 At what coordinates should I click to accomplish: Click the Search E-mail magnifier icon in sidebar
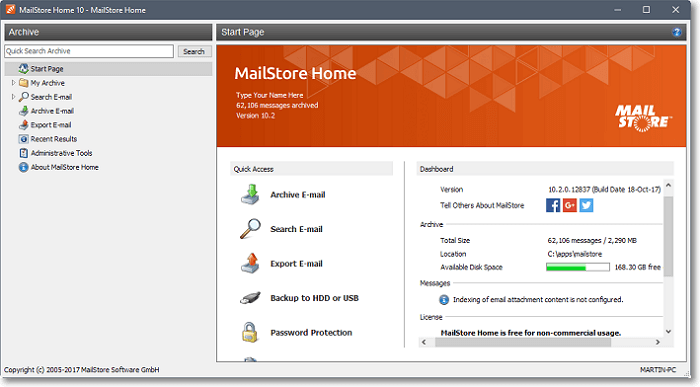[x=24, y=97]
